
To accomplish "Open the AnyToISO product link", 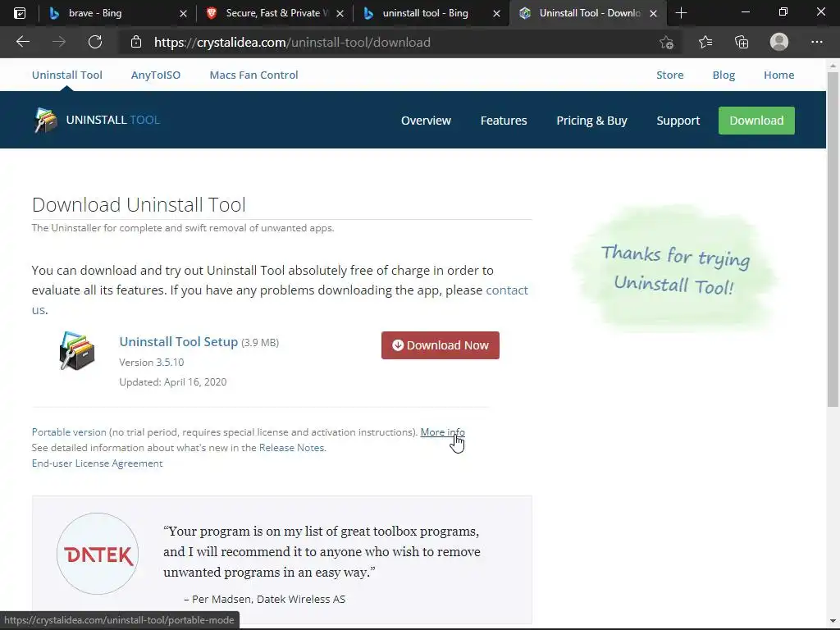I will (156, 75).
